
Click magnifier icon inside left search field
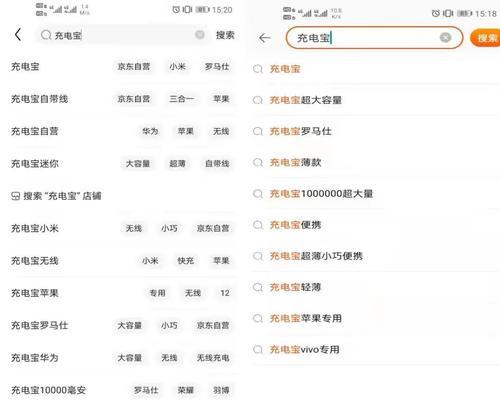pyautogui.click(x=46, y=35)
